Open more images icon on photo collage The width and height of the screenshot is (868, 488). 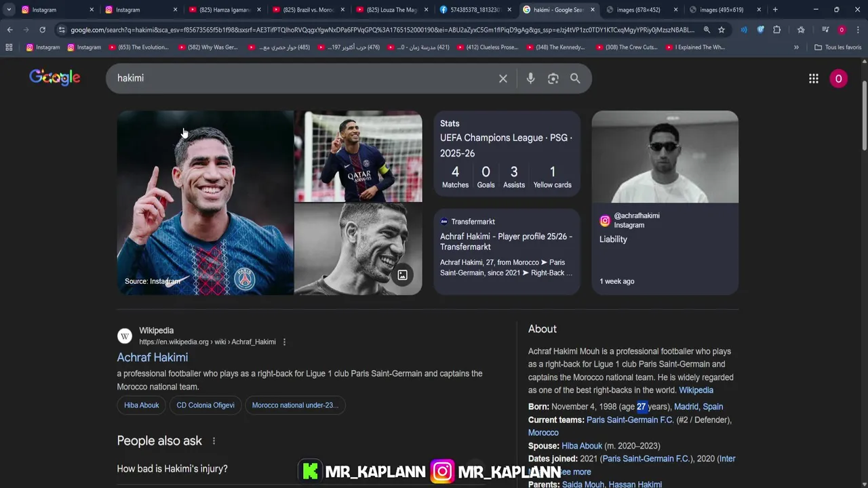point(403,275)
